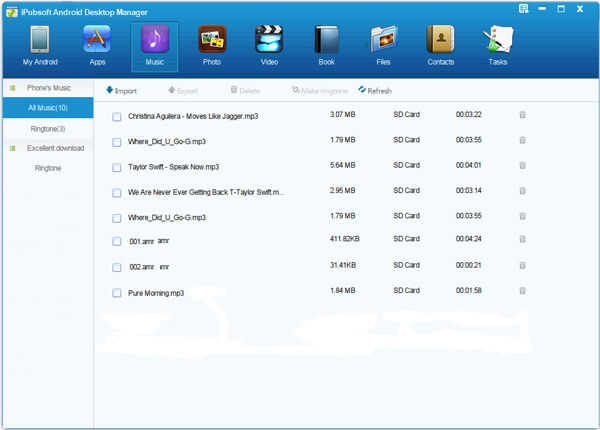Select Ringtone(3) under Phone's Music
The height and width of the screenshot is (430, 600).
point(48,129)
